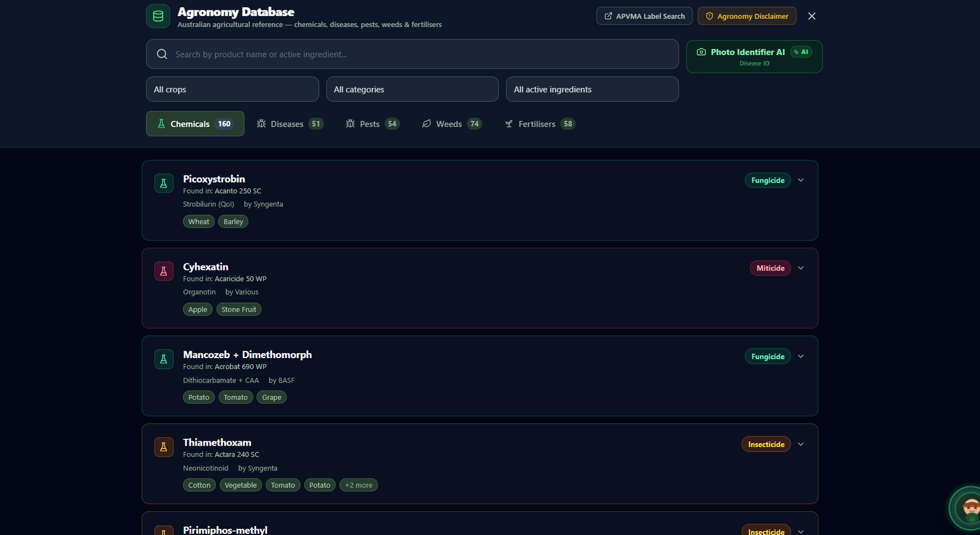Expand the Picoxystrobin card chevron
980x535 pixels.
(x=801, y=181)
